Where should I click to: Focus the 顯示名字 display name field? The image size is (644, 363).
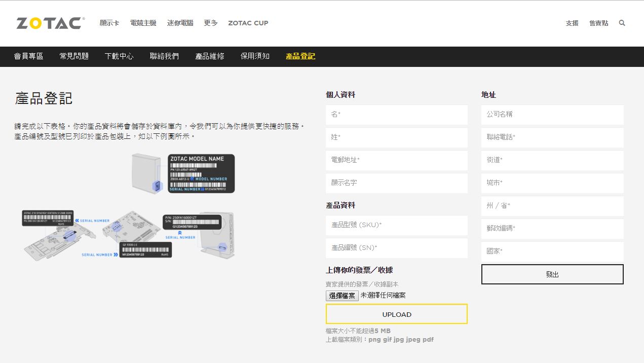(x=397, y=183)
